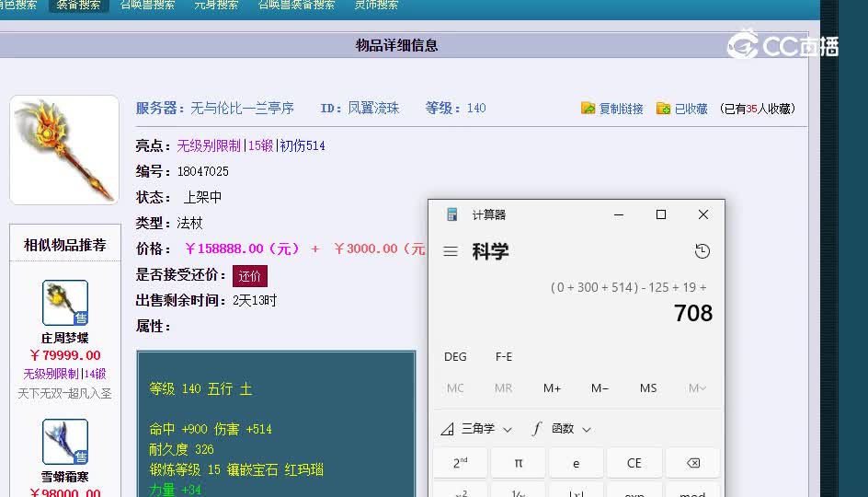Toggle F-E notation mode
Screen dimensions: 868x497
pyautogui.click(x=503, y=357)
